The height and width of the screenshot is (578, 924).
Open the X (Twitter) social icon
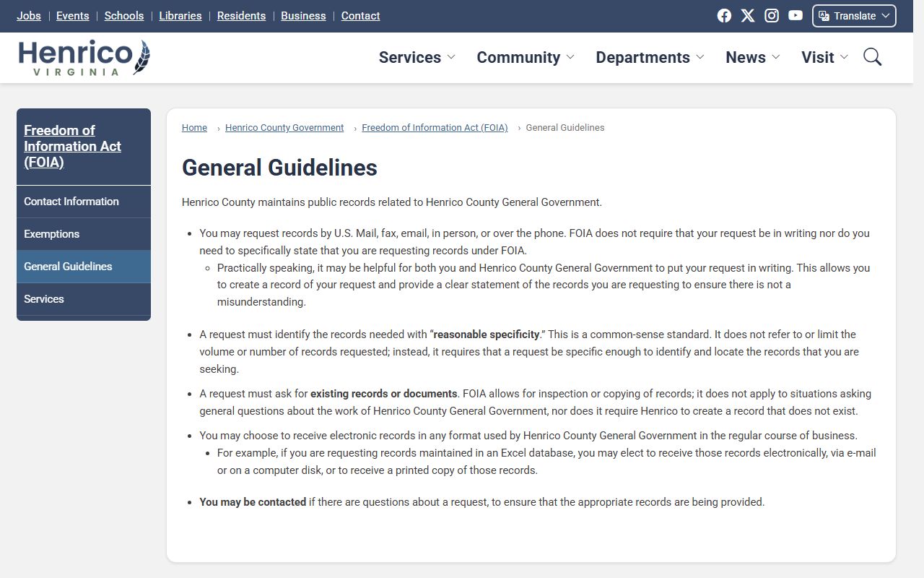tap(748, 16)
